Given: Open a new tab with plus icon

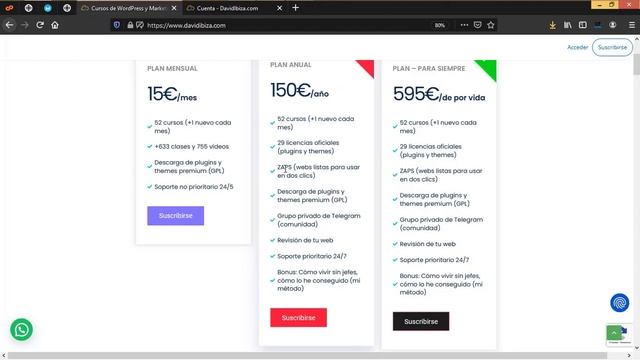Looking at the screenshot, I should tap(296, 8).
